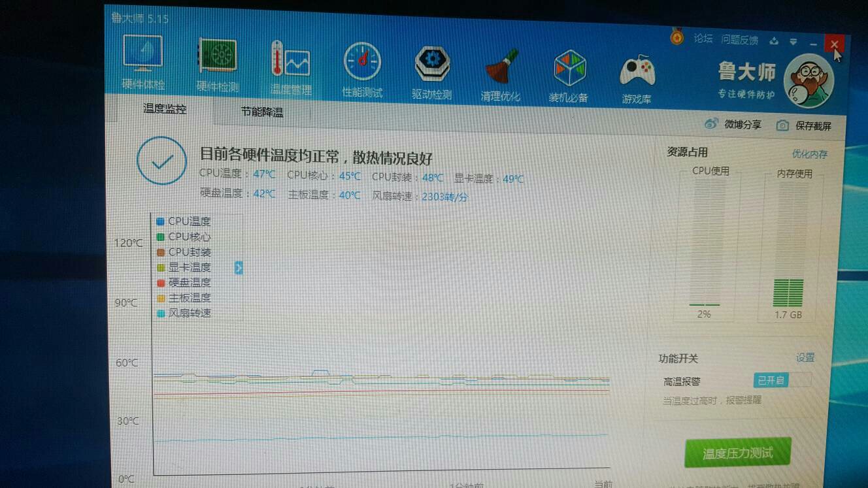Screen dimensions: 868x488
Task: Click 保存截屏 camera icon
Action: click(x=782, y=125)
